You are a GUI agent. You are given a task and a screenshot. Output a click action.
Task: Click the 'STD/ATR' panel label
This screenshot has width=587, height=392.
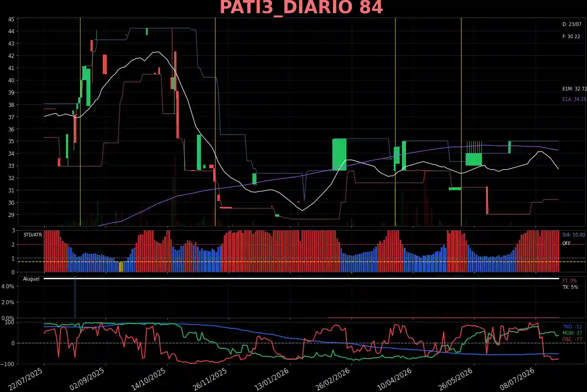tap(33, 235)
